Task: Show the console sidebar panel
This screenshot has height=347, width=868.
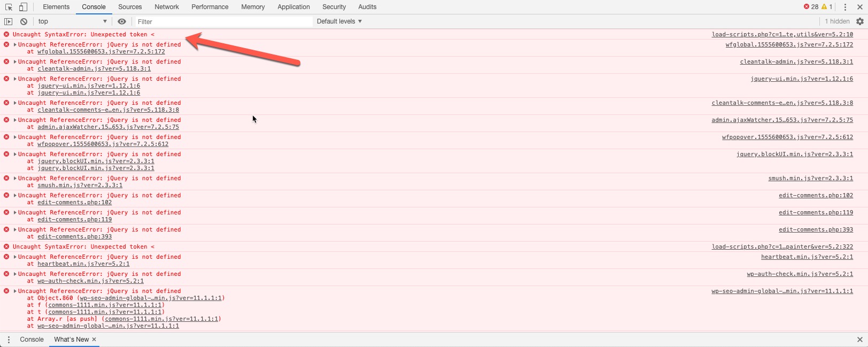Action: [8, 21]
